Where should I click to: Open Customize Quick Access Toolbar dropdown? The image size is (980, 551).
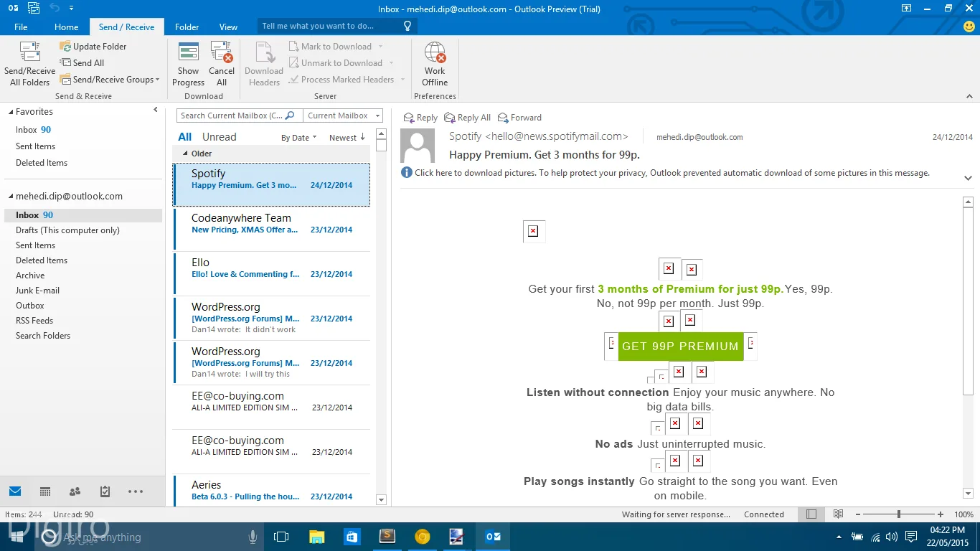pyautogui.click(x=71, y=9)
